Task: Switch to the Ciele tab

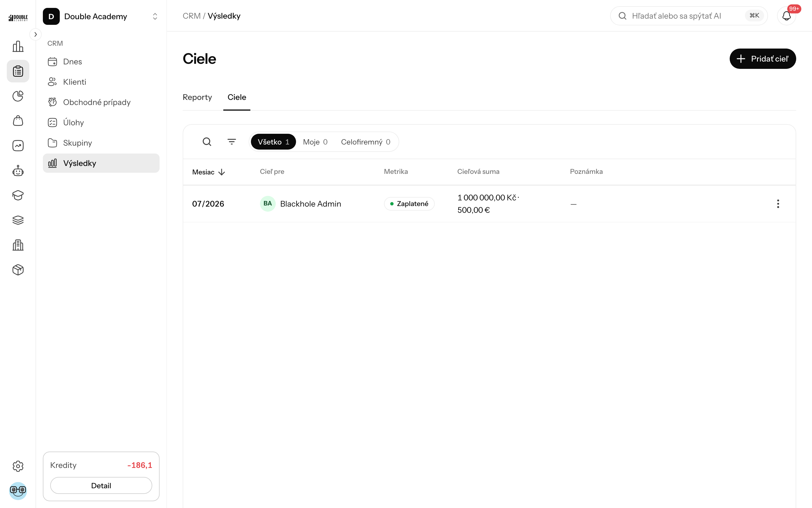Action: point(237,97)
